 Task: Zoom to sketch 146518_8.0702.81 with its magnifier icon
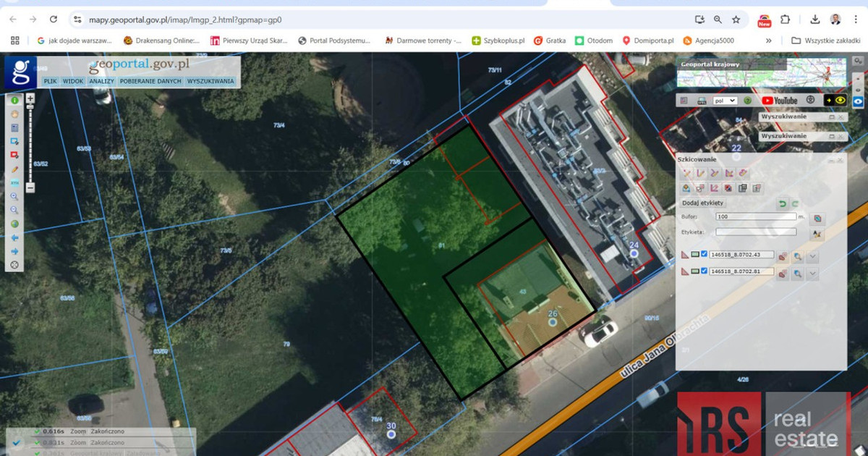[796, 274]
